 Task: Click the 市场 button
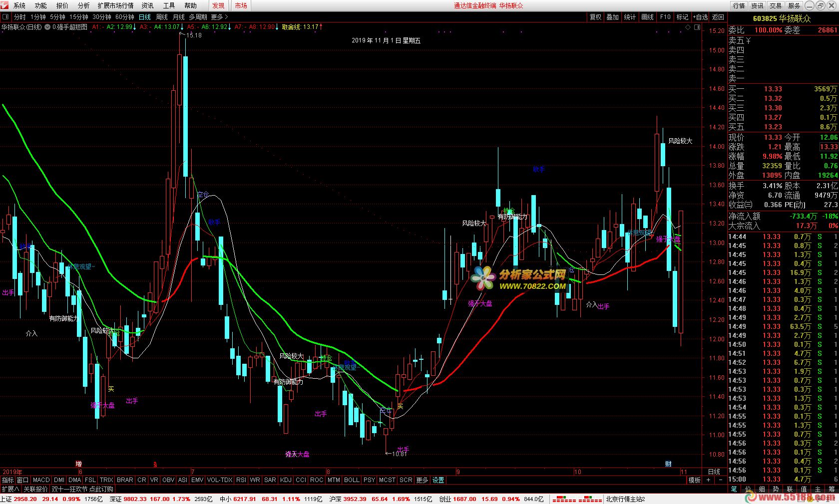pyautogui.click(x=241, y=5)
